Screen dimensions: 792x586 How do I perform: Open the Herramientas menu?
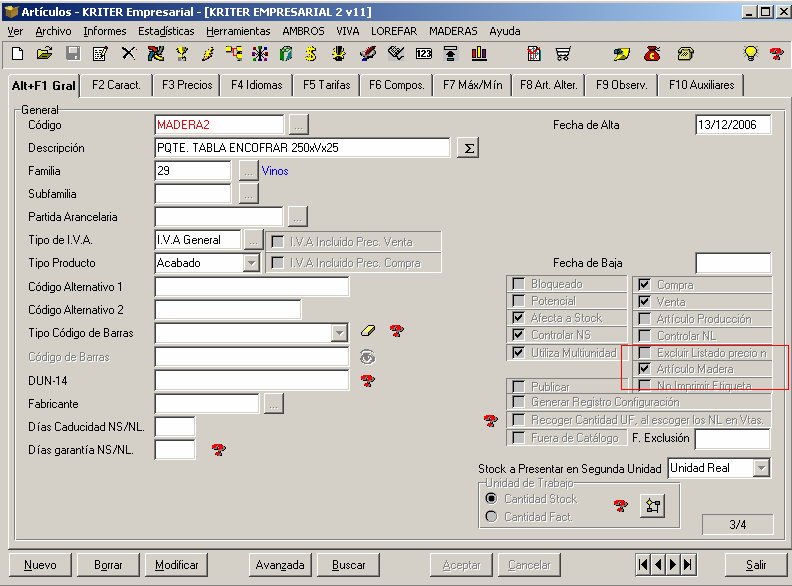(238, 31)
